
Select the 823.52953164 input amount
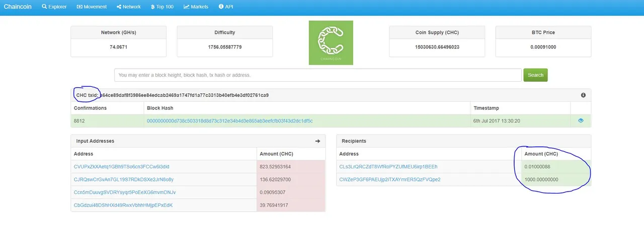pos(276,166)
